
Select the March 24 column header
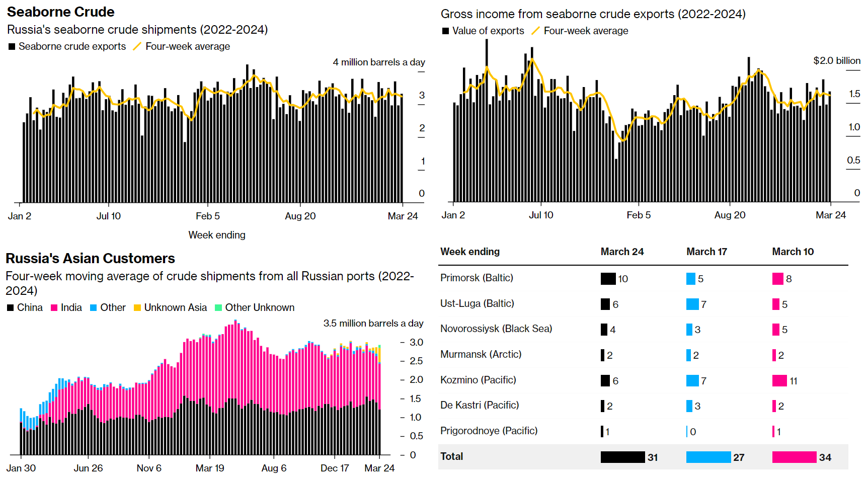tap(622, 252)
